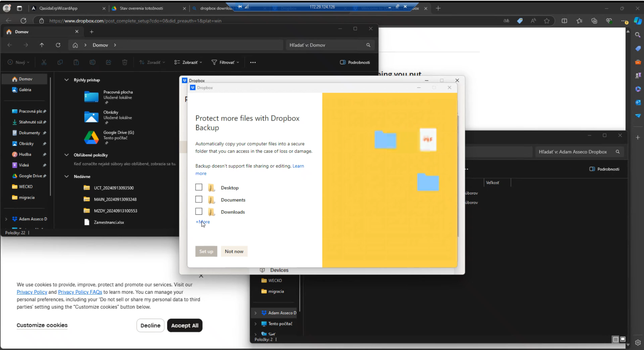Click the Paste icon in Explorer toolbar

tap(76, 62)
